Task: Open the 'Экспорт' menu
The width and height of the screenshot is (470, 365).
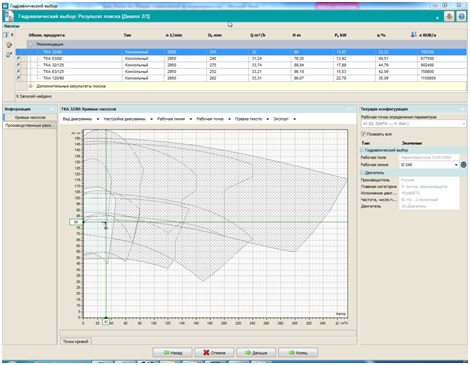Action: point(284,119)
